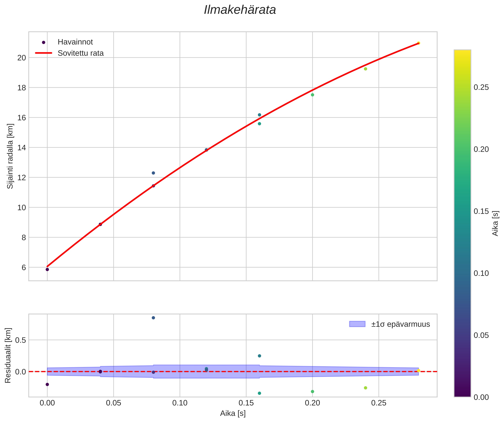Click the Sovitettu rata red legend line

43,53
